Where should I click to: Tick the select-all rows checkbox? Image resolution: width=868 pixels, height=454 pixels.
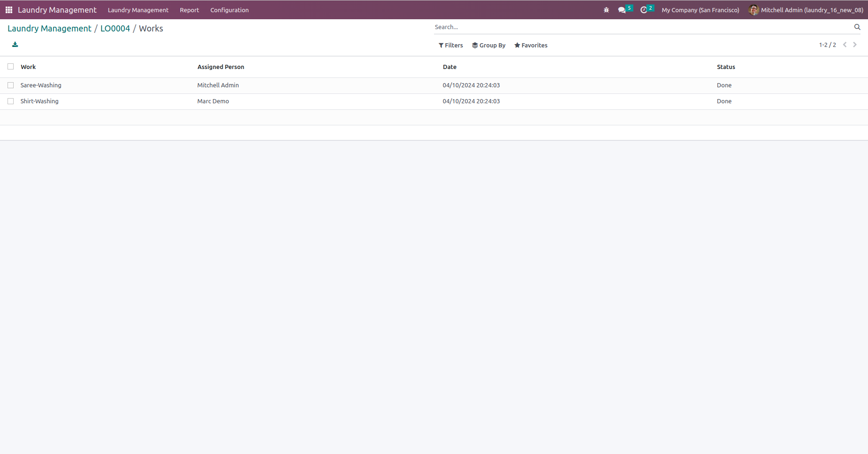coord(11,67)
